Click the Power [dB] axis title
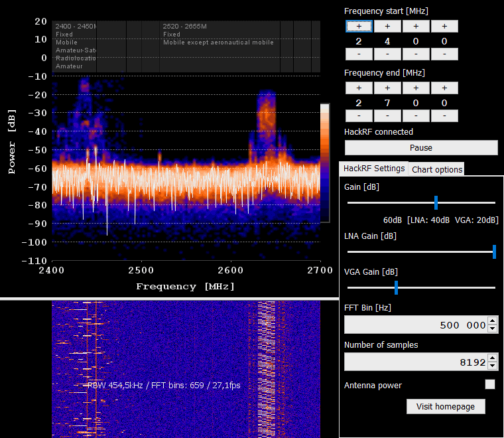The image size is (504, 438). pyautogui.click(x=11, y=141)
